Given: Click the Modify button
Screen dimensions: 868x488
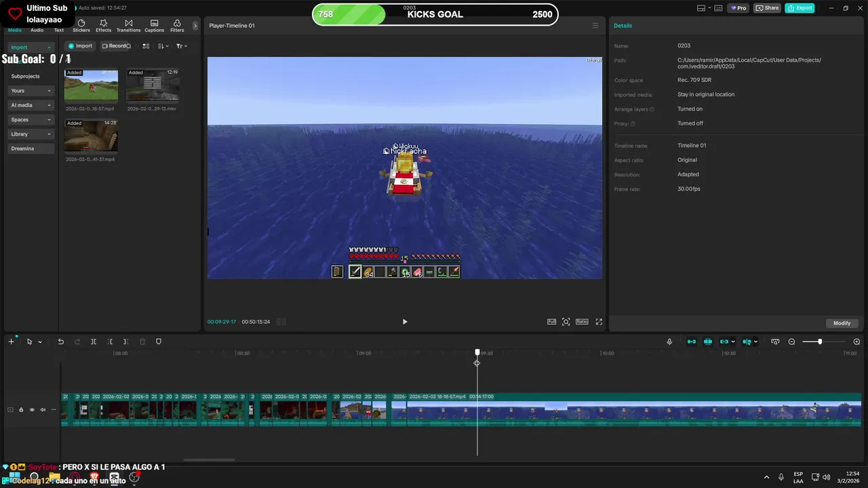Looking at the screenshot, I should point(842,323).
